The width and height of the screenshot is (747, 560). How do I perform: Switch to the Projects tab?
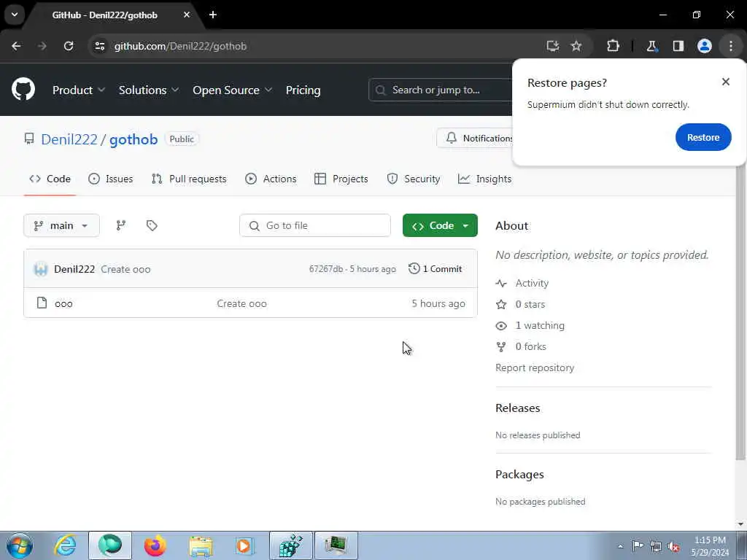tap(341, 179)
